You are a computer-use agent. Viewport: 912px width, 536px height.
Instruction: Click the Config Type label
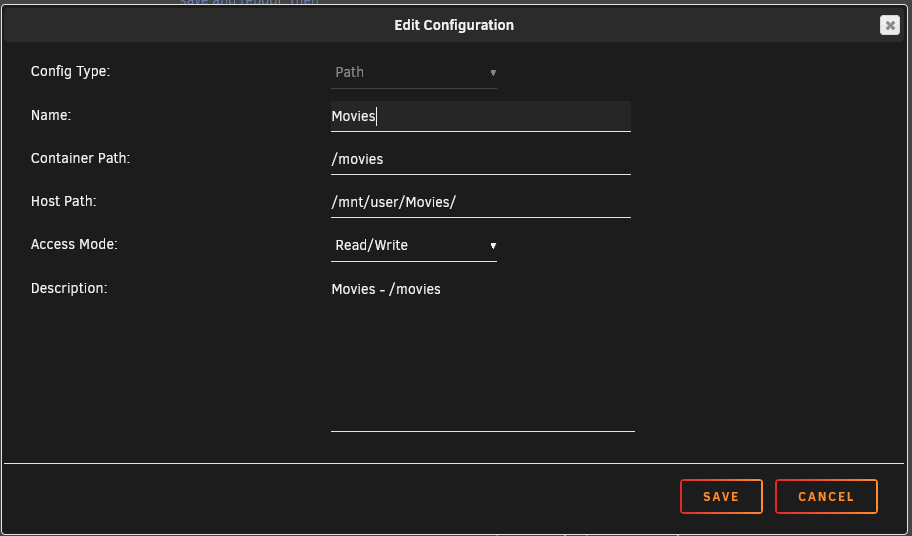tap(70, 71)
